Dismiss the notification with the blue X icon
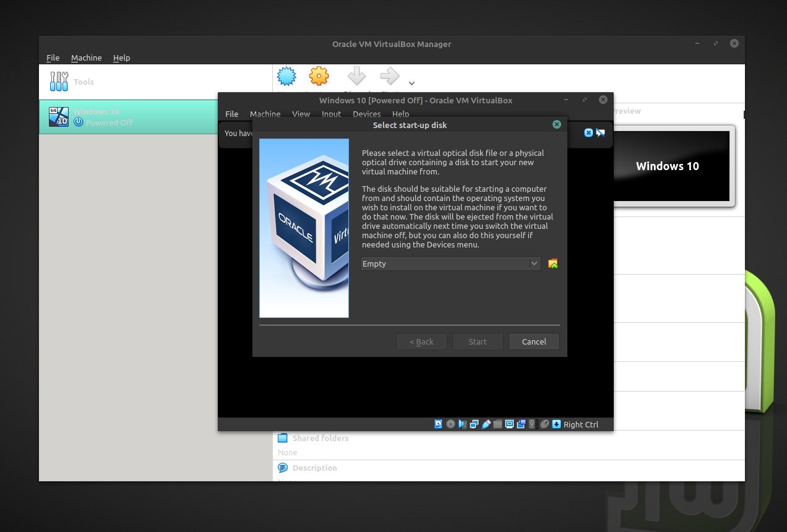Screen dimensions: 787x532 [x=588, y=133]
